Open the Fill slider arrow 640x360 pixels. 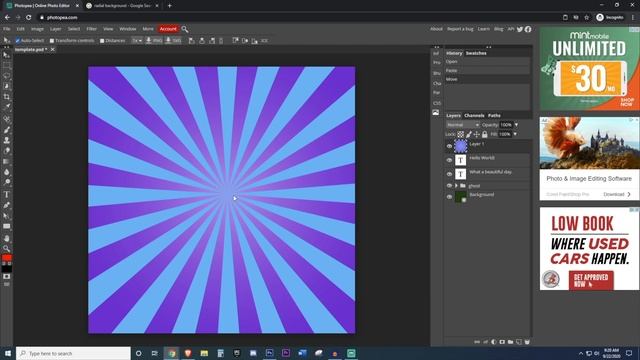515,134
